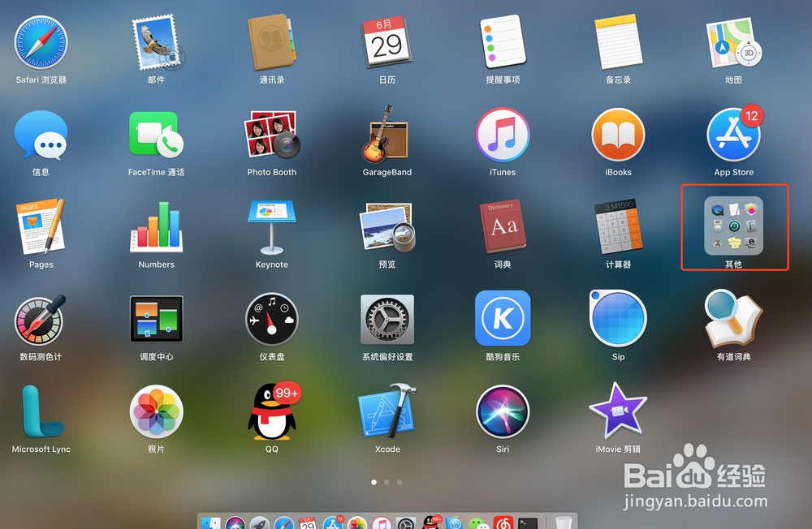Launch GarageBand
The width and height of the screenshot is (812, 529).
click(x=387, y=135)
